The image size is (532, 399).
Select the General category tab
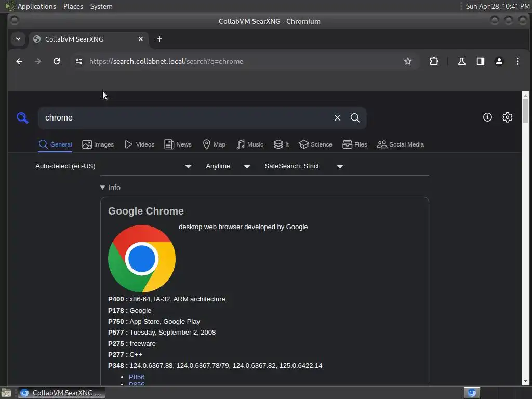pyautogui.click(x=55, y=144)
